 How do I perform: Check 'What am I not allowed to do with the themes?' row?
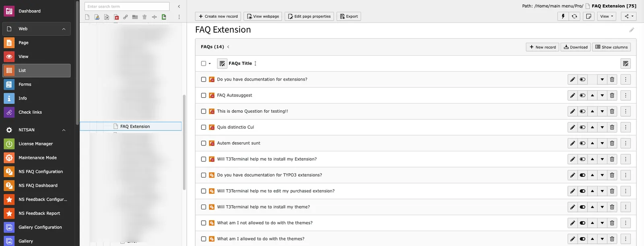tap(204, 223)
